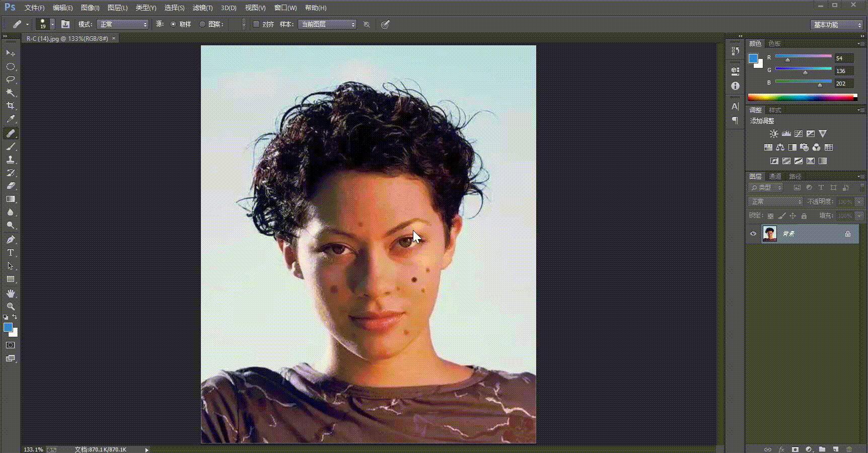
Task: Hide the 背景 layer with eye icon
Action: [753, 234]
